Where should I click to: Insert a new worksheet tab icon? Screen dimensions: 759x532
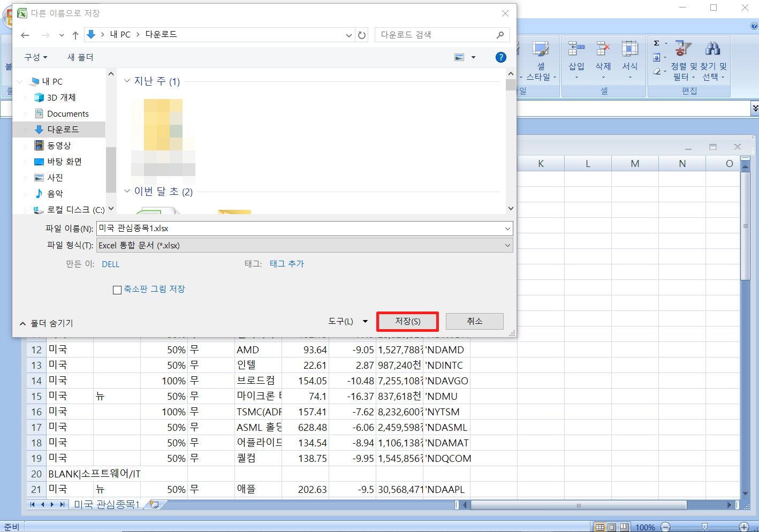coord(155,504)
